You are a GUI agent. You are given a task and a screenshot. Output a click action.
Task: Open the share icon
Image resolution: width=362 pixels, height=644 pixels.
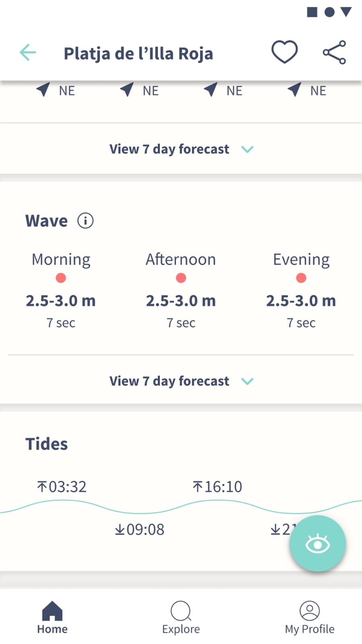334,52
